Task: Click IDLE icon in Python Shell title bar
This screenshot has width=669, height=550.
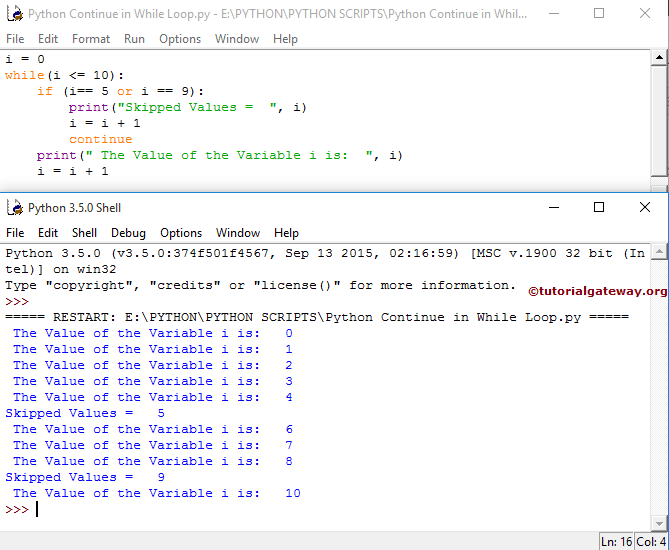Action: coord(15,208)
